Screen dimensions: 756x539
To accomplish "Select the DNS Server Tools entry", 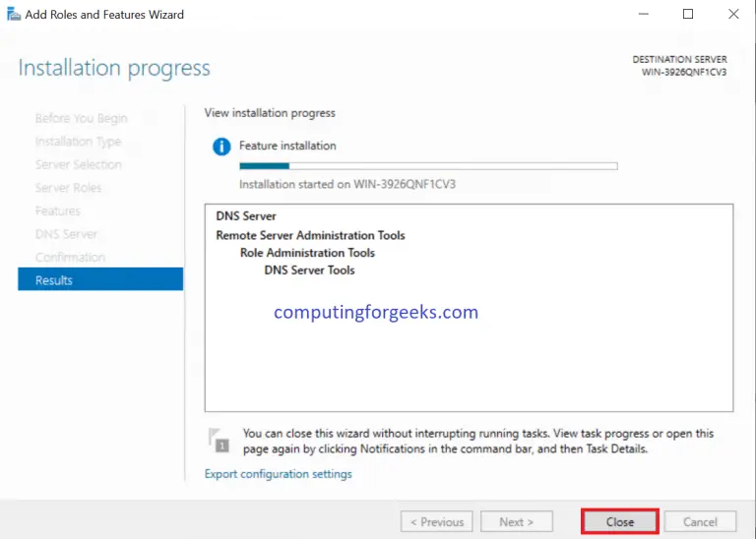I will tap(309, 270).
